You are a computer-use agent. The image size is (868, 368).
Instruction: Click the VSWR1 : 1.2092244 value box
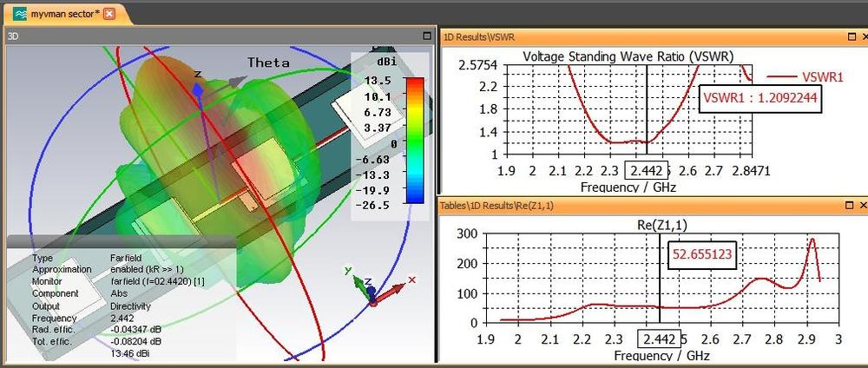(760, 99)
